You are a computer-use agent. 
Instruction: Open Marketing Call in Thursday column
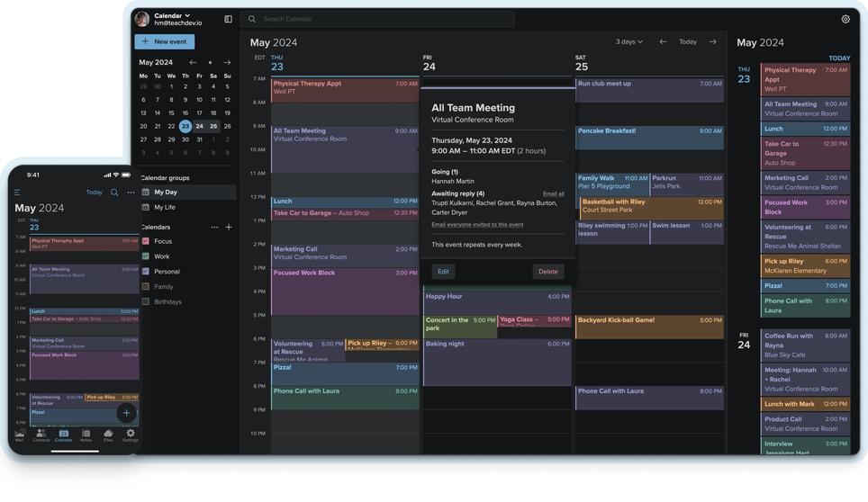point(346,256)
